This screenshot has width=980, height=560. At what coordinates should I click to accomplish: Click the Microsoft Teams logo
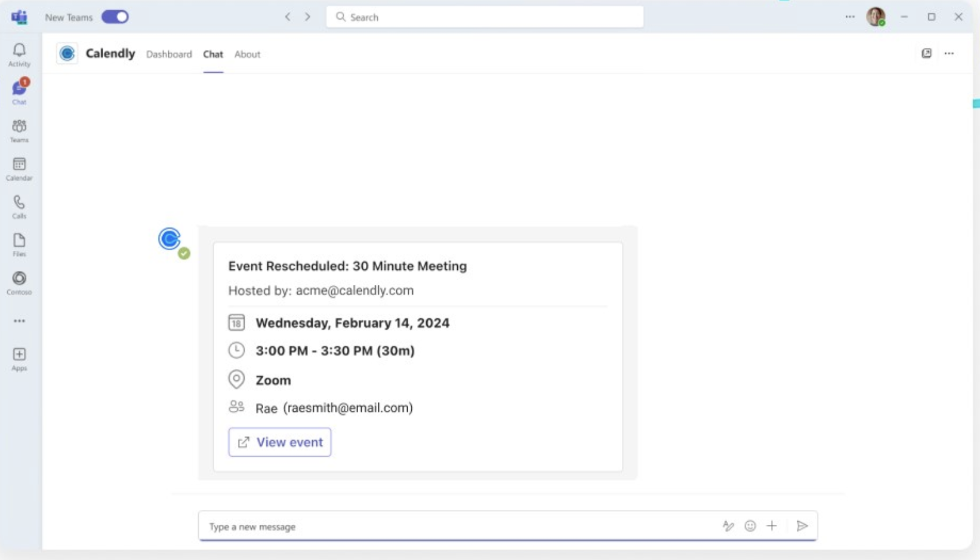(19, 17)
